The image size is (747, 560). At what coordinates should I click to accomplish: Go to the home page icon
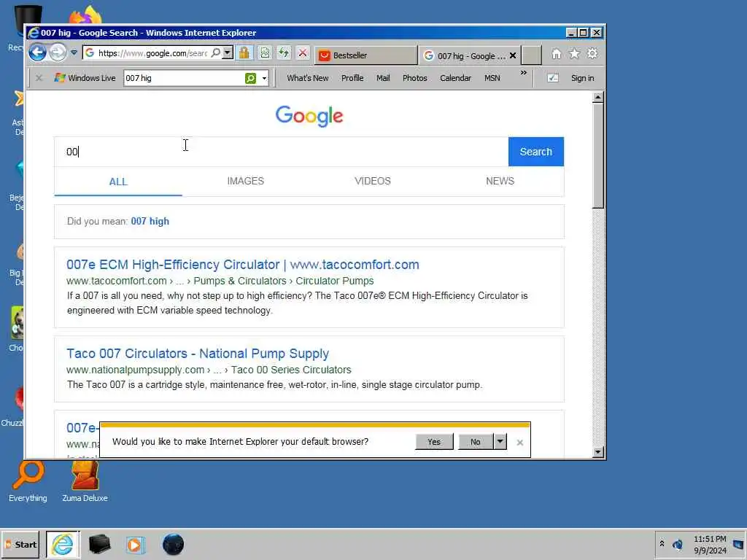[x=556, y=54]
